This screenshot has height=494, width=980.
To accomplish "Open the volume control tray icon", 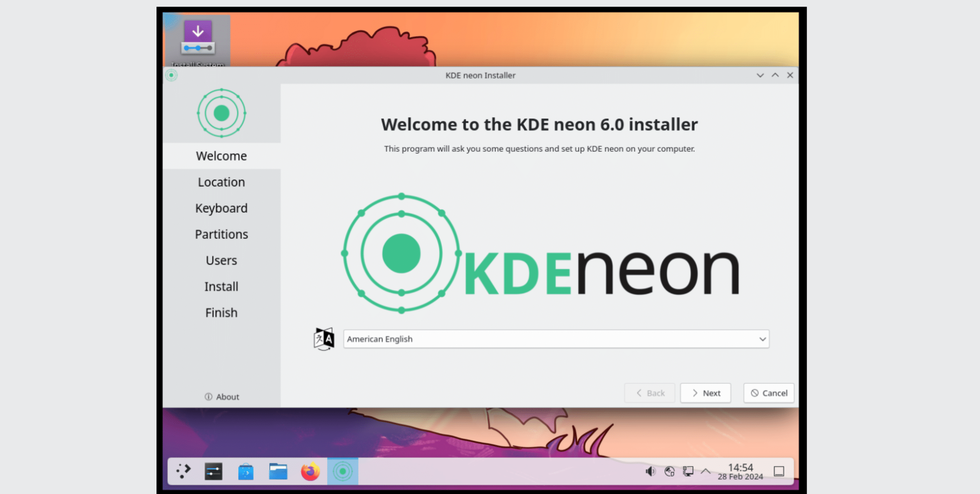I will (650, 471).
